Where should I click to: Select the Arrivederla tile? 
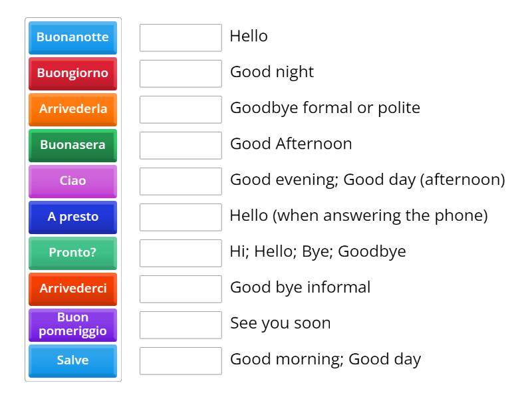[x=72, y=110]
